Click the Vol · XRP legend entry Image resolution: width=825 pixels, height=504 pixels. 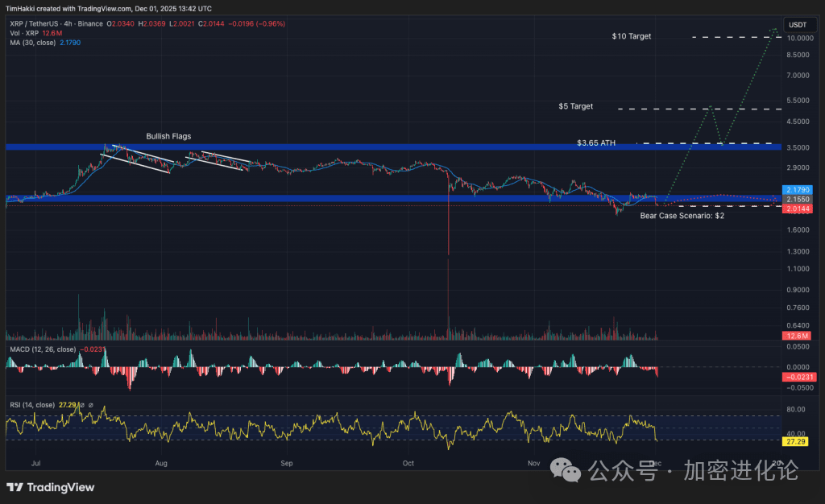pyautogui.click(x=24, y=33)
